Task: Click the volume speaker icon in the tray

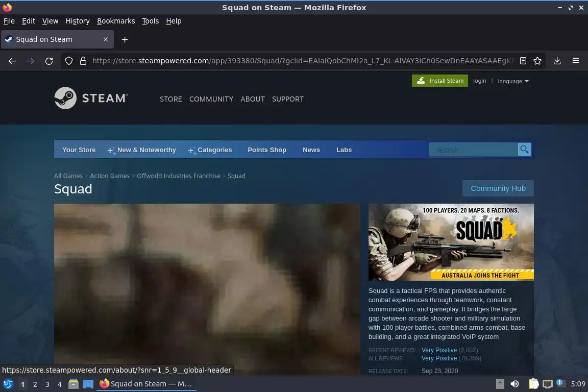Action: pos(514,384)
